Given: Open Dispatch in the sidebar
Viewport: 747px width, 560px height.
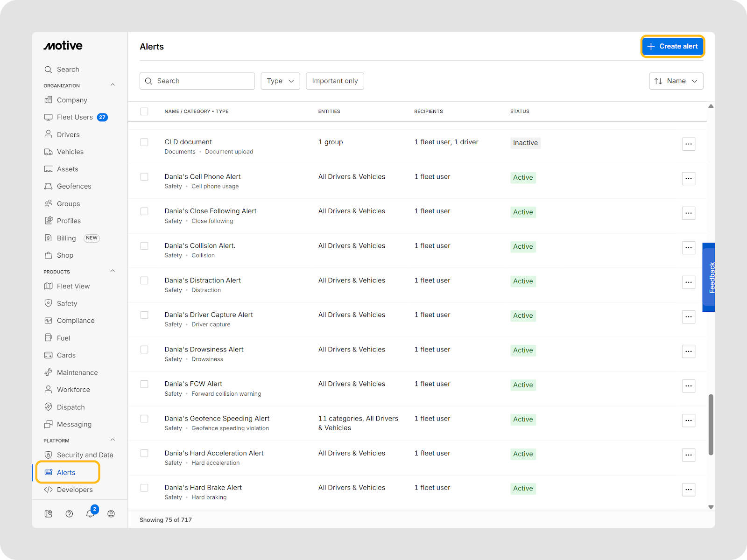Looking at the screenshot, I should pyautogui.click(x=70, y=407).
